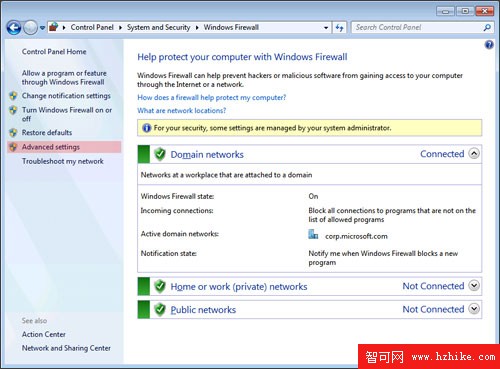This screenshot has height=369, width=500.
Task: Open Control Panel Home
Action: point(54,52)
